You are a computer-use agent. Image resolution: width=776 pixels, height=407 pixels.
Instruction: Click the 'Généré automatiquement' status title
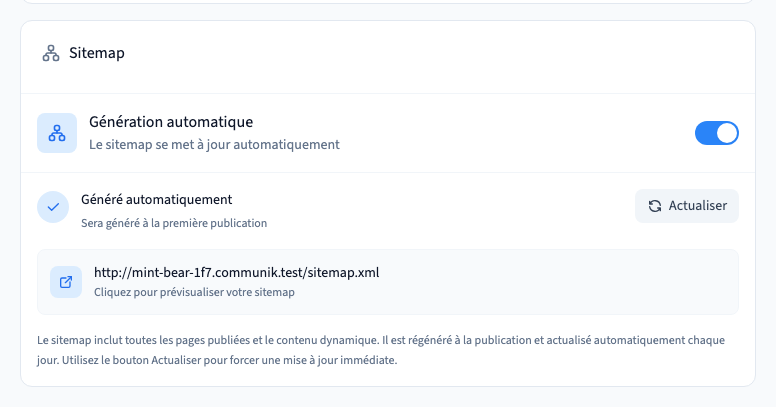156,200
